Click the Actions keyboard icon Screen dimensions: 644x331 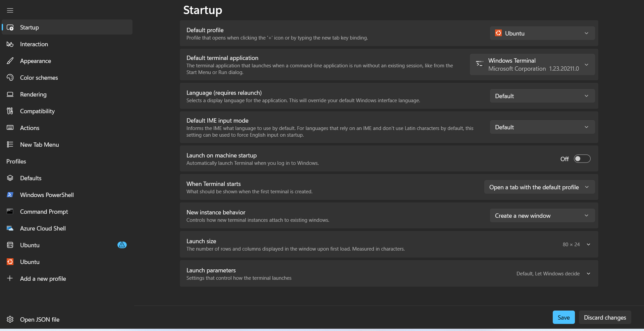point(10,128)
